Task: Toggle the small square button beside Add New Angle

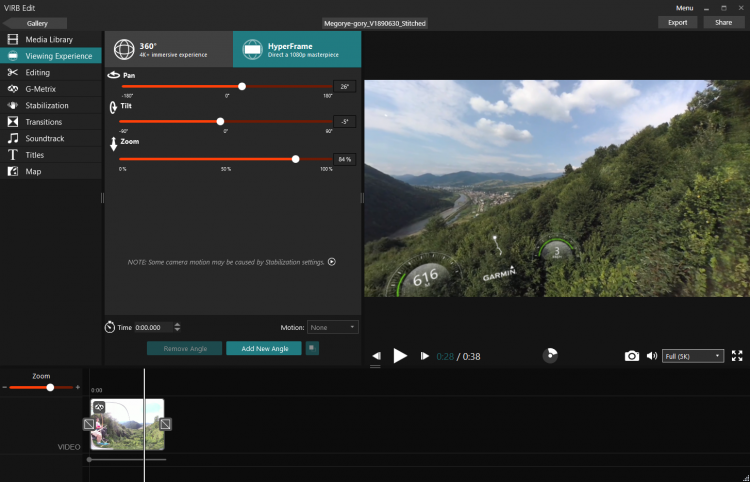Action: 312,348
